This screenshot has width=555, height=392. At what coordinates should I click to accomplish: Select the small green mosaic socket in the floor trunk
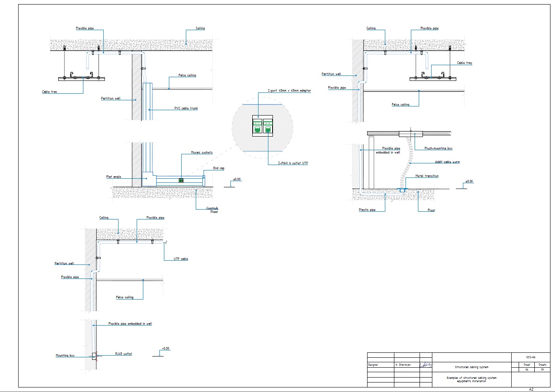[x=181, y=180]
